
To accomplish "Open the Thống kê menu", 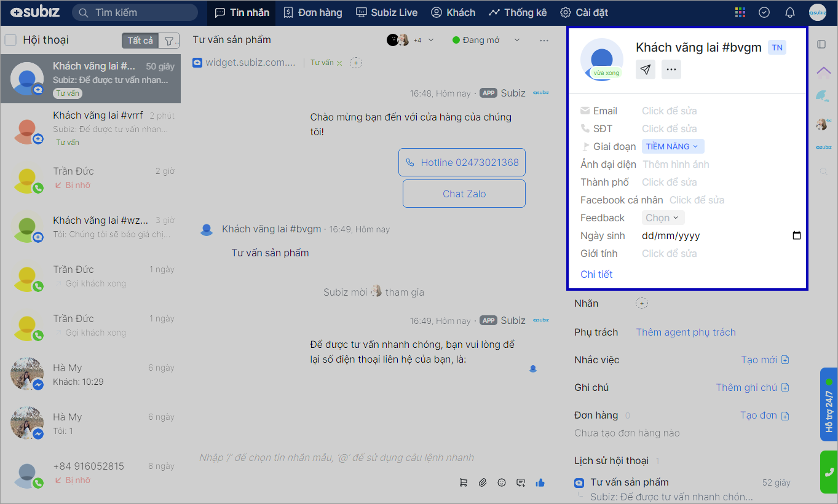I will [x=518, y=12].
